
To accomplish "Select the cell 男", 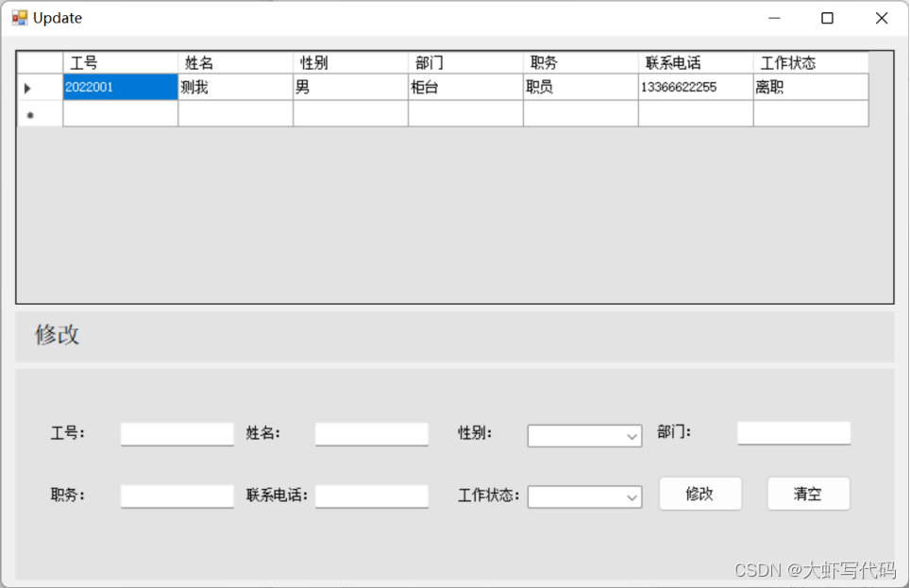I will tap(350, 87).
